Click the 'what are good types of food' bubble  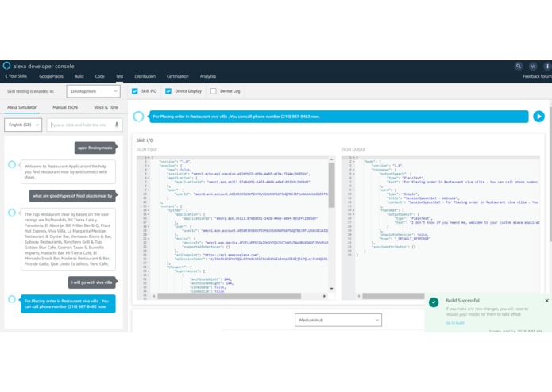(x=72, y=196)
